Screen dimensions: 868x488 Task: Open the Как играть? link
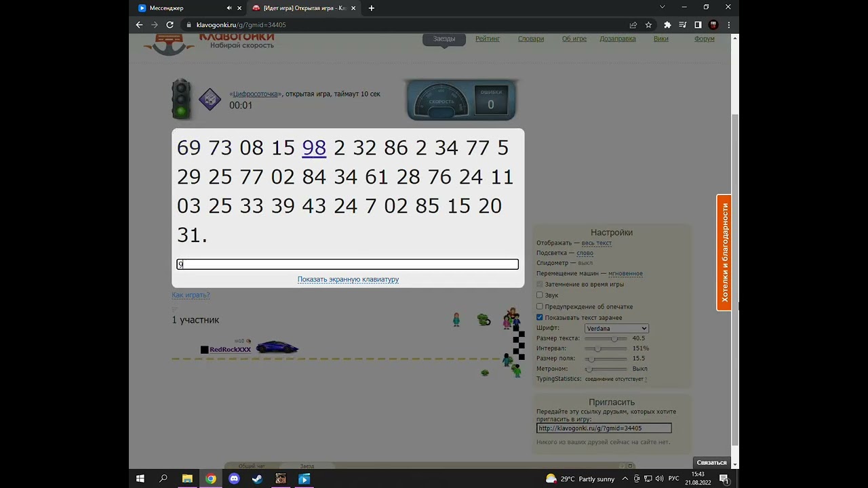pyautogui.click(x=191, y=295)
